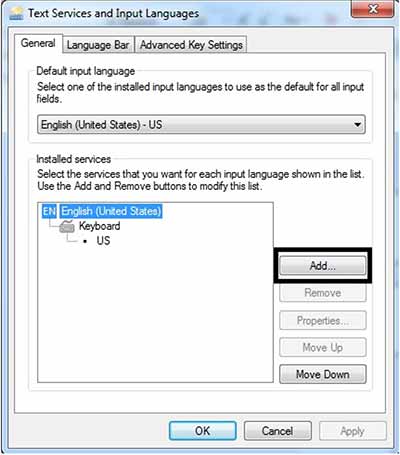Select the EN language badge icon
This screenshot has height=455, width=400.
(49, 211)
